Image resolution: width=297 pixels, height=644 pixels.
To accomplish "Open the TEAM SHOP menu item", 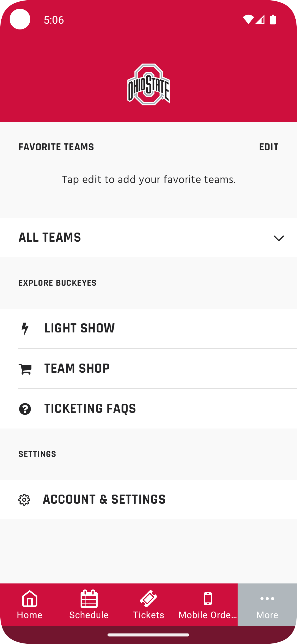I will pyautogui.click(x=77, y=369).
